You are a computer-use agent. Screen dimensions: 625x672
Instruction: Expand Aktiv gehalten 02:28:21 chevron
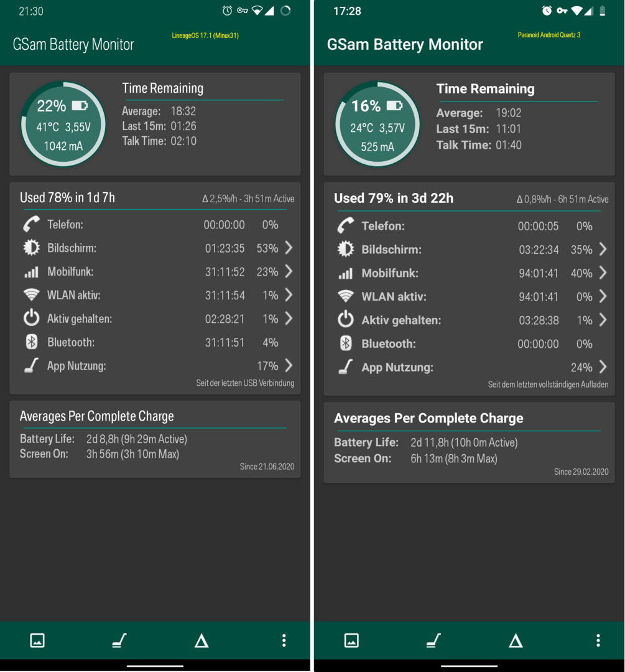289,318
